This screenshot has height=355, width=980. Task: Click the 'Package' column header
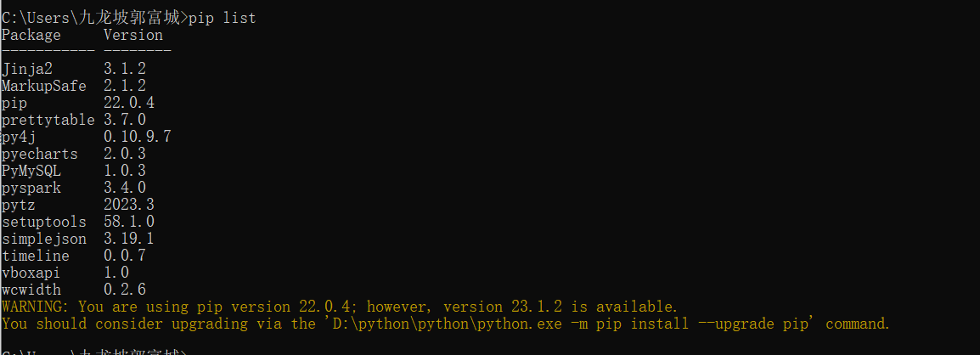point(31,35)
